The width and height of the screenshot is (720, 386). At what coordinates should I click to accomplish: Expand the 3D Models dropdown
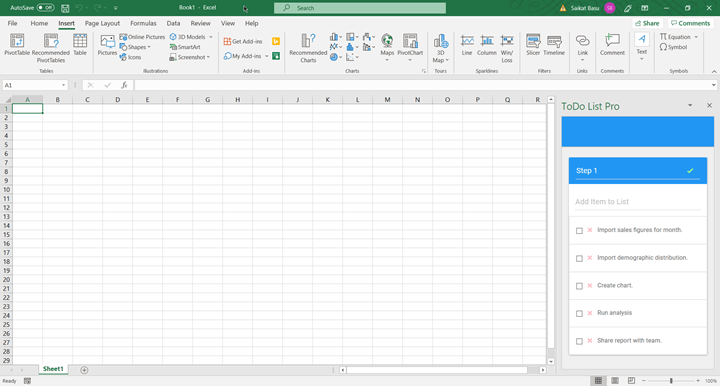point(211,37)
